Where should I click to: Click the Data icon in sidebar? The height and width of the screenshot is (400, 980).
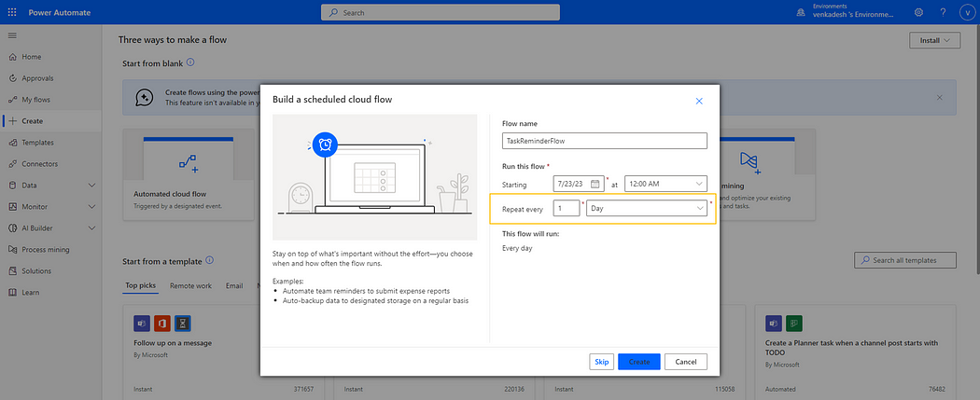12,186
